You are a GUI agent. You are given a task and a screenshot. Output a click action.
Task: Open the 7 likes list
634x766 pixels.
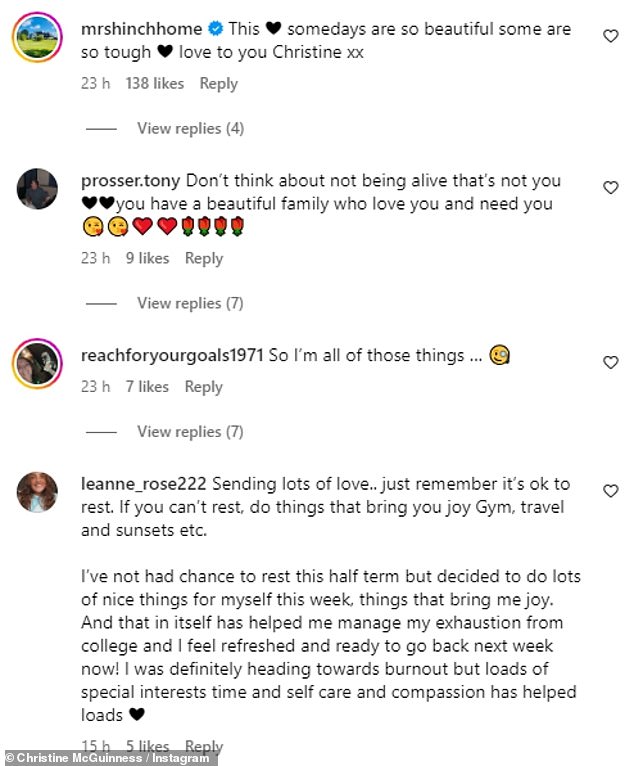(x=147, y=387)
